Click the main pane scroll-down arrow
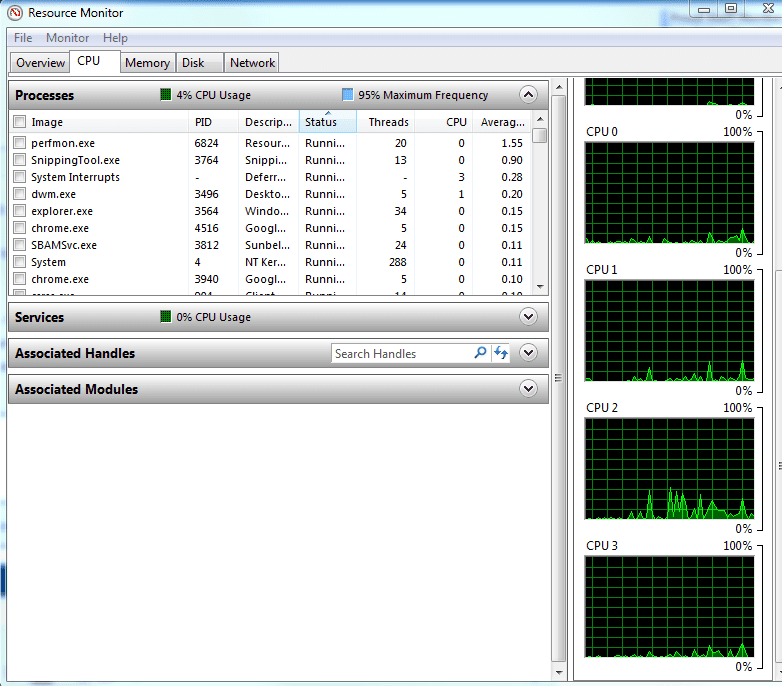The image size is (782, 686). pyautogui.click(x=559, y=672)
